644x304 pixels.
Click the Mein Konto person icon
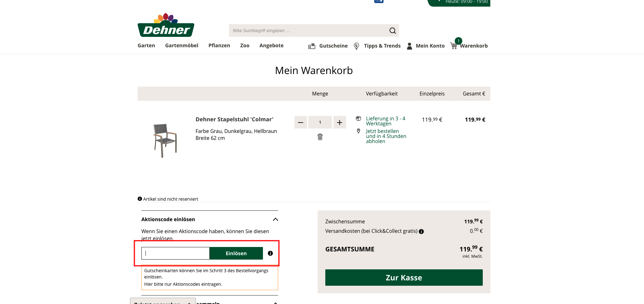pyautogui.click(x=409, y=46)
